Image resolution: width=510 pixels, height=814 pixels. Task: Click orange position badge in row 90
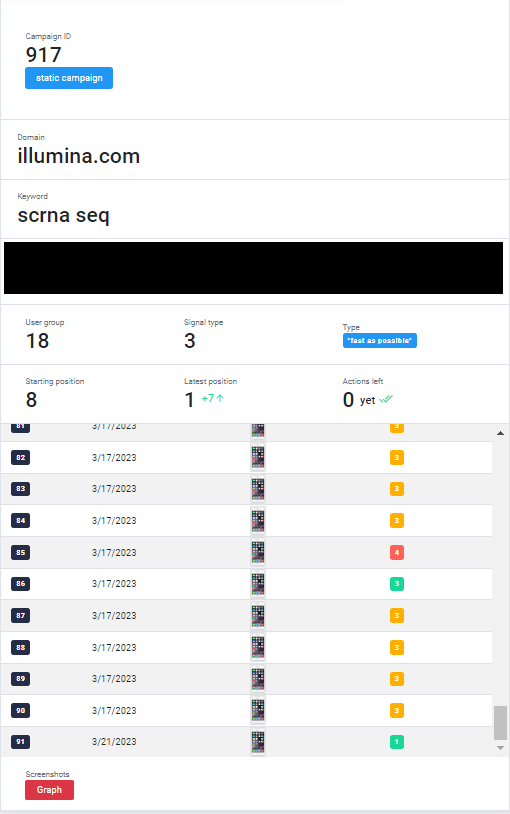coord(397,710)
